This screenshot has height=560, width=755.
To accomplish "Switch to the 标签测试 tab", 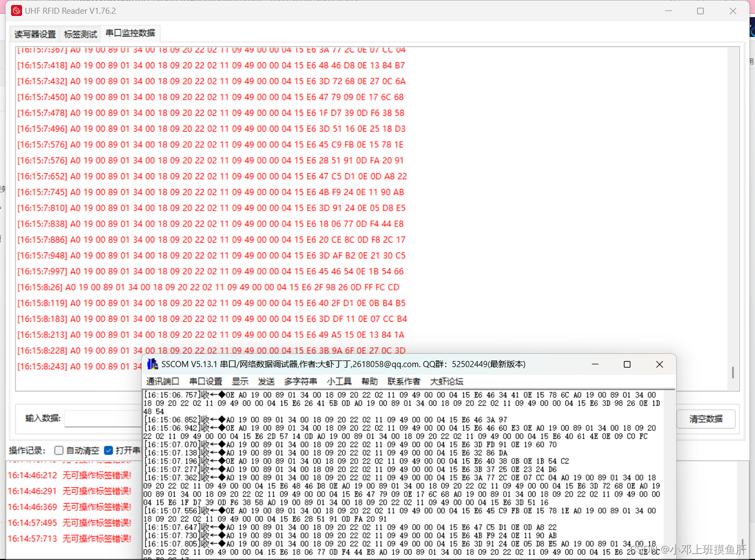I will click(80, 34).
